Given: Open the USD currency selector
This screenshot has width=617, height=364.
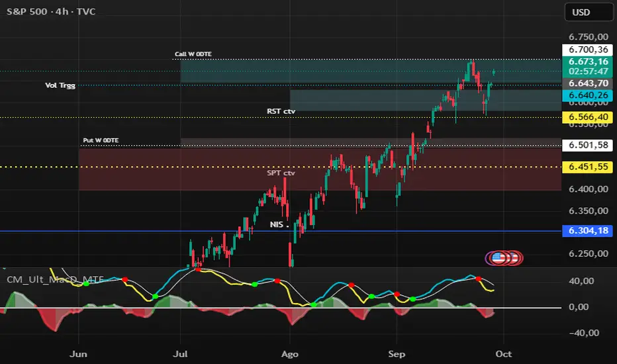Looking at the screenshot, I should pos(589,12).
